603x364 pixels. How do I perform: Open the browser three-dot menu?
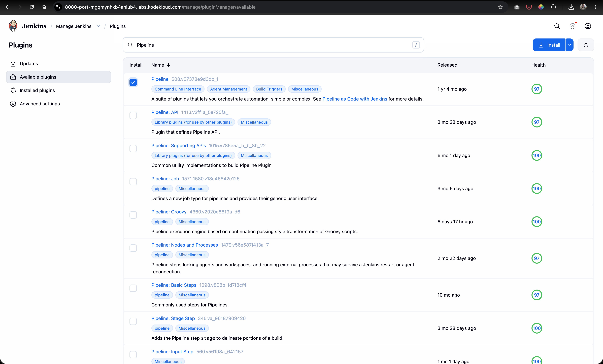pyautogui.click(x=595, y=7)
